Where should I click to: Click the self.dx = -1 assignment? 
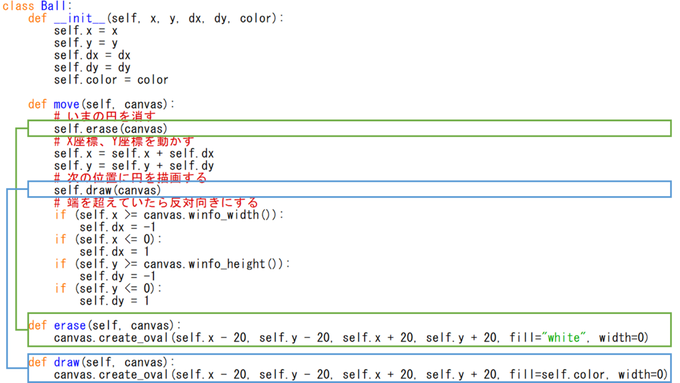(x=118, y=227)
